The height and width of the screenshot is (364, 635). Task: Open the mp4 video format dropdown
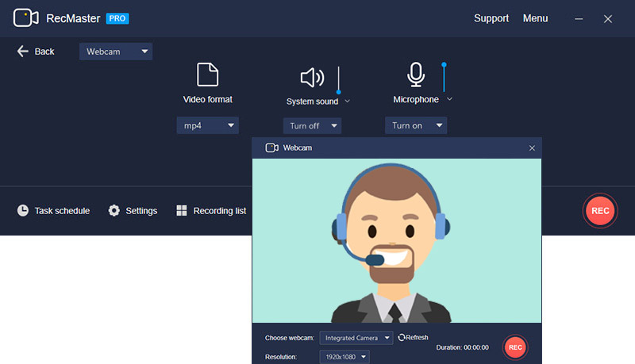[208, 125]
